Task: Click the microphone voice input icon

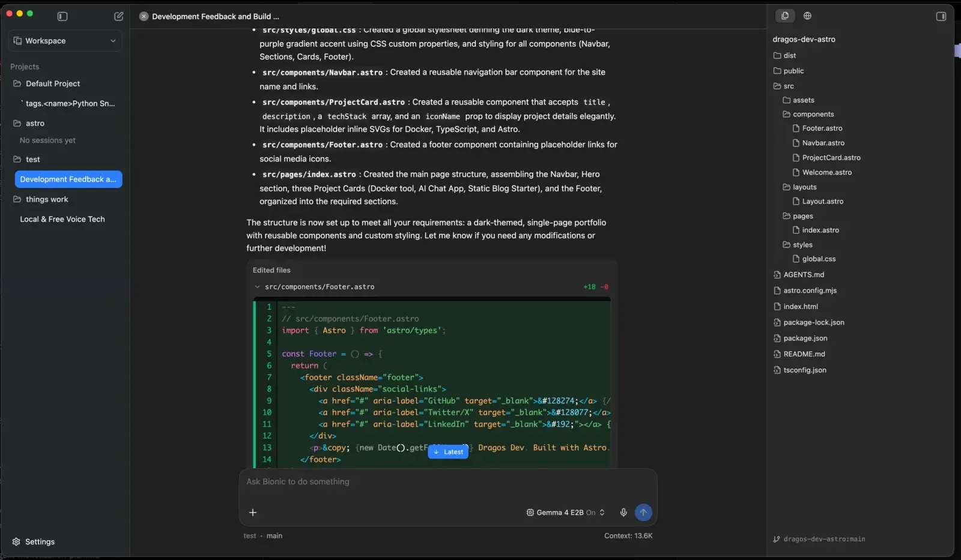Action: (623, 513)
